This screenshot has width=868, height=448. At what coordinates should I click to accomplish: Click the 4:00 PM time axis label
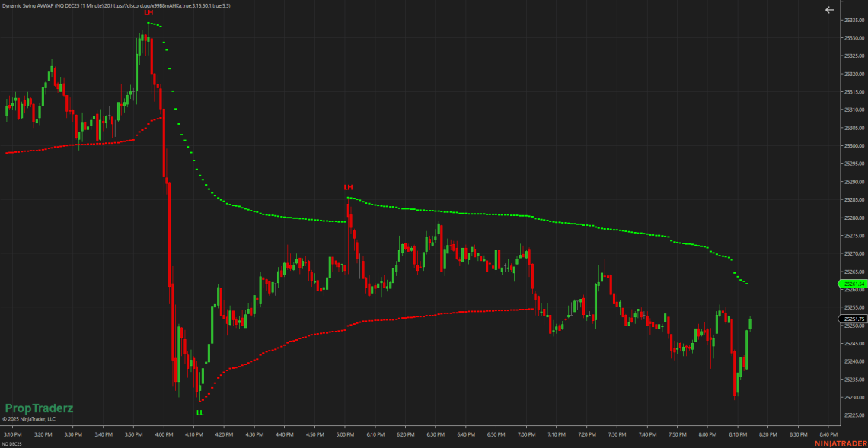(x=164, y=434)
